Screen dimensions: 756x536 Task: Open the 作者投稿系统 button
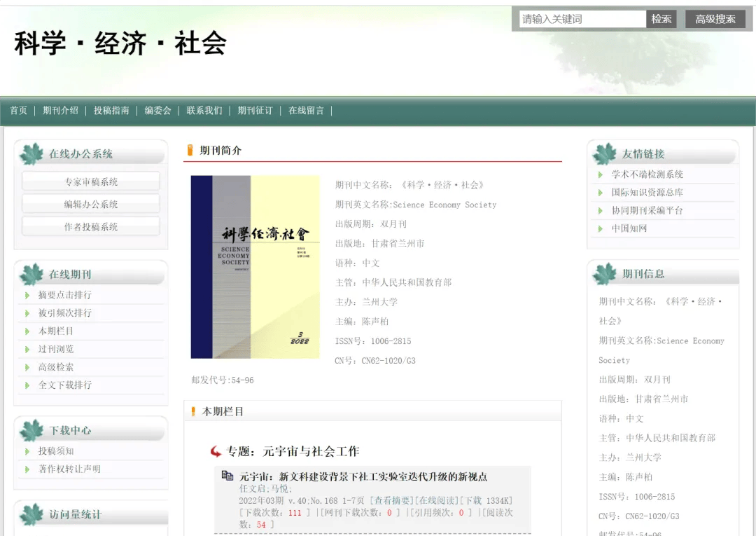(91, 227)
